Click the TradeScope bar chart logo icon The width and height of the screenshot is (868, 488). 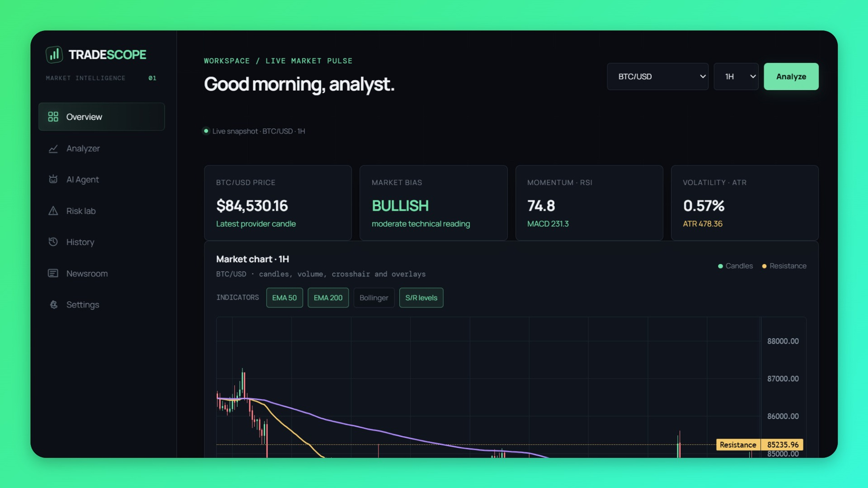click(x=54, y=54)
